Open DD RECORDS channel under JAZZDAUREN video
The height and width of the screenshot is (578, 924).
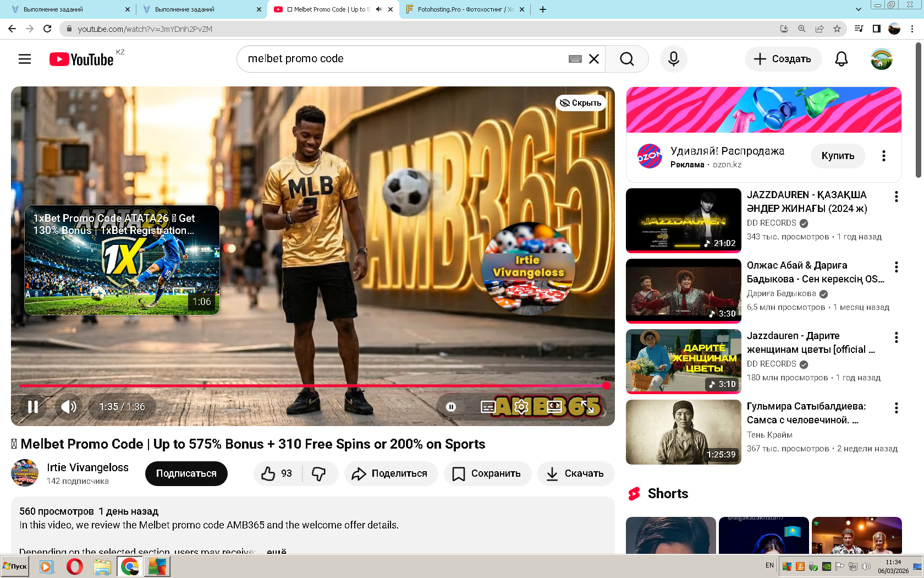772,223
